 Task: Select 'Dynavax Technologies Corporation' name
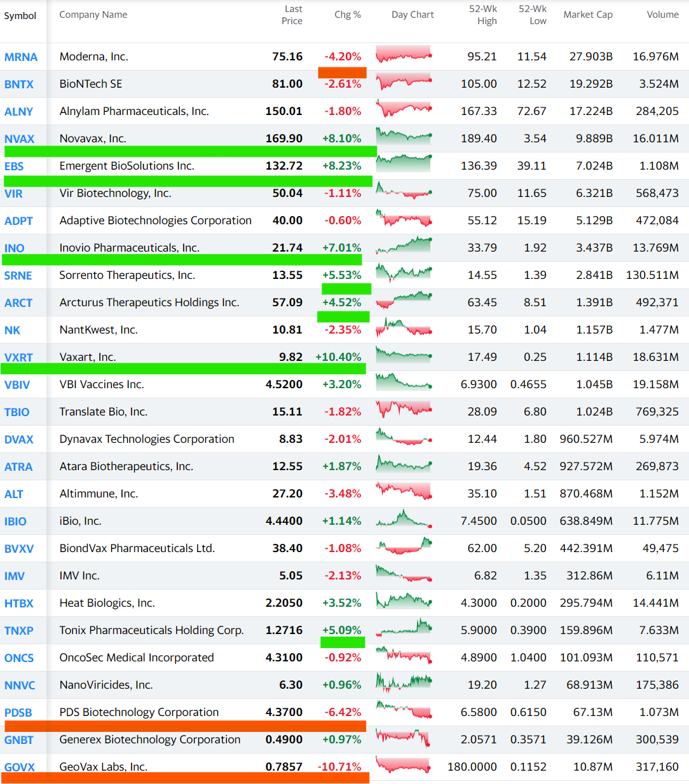tap(147, 439)
